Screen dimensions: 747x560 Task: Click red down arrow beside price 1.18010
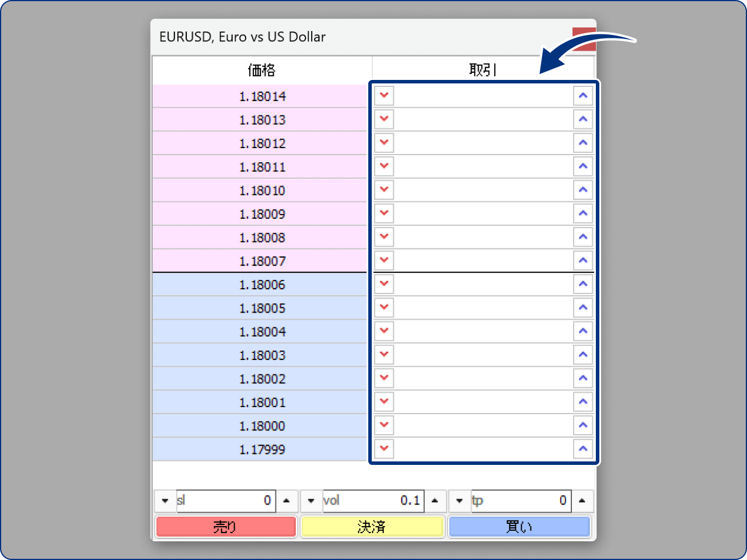coord(384,190)
